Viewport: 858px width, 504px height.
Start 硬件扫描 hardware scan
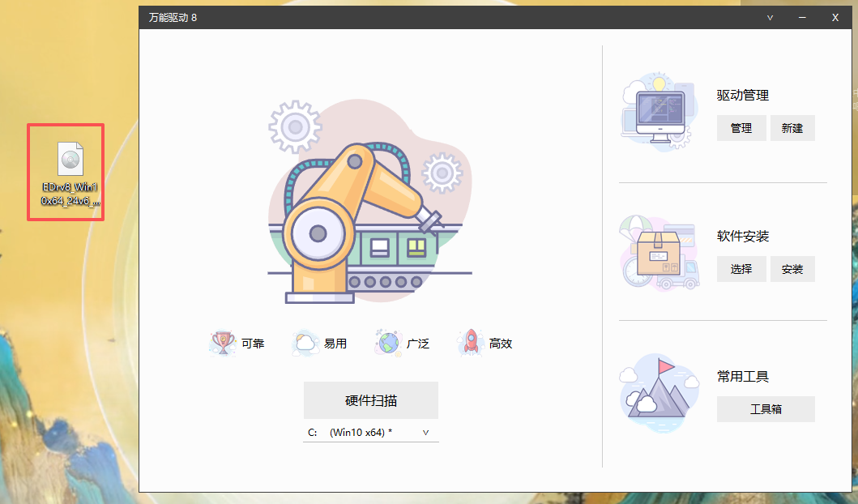click(x=370, y=399)
